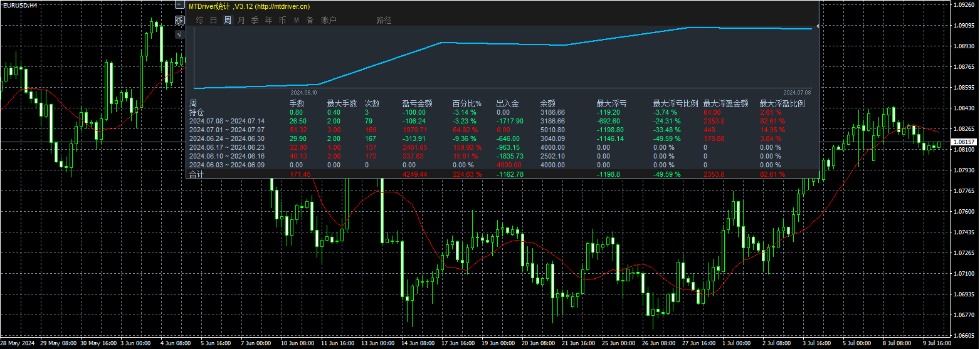Click the 159.92 % percentage cell

click(x=466, y=148)
